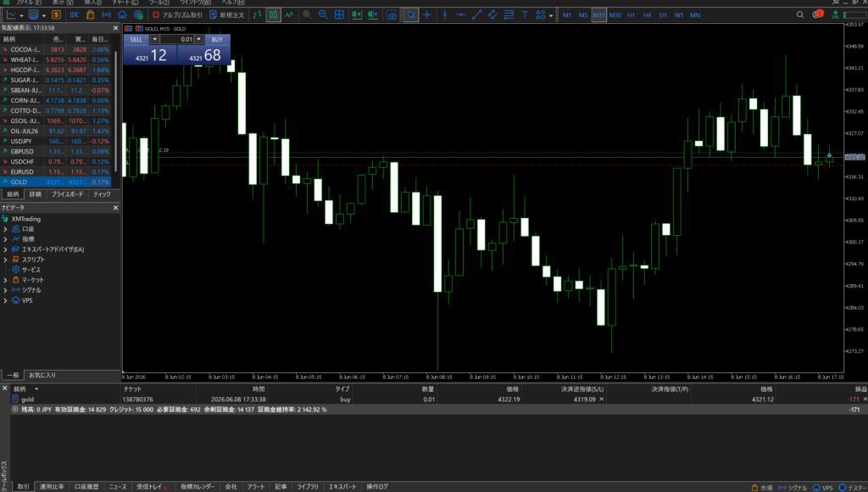Screen dimensions: 868x492
Task: Select the Fibonacci retracement tool
Action: click(x=509, y=15)
